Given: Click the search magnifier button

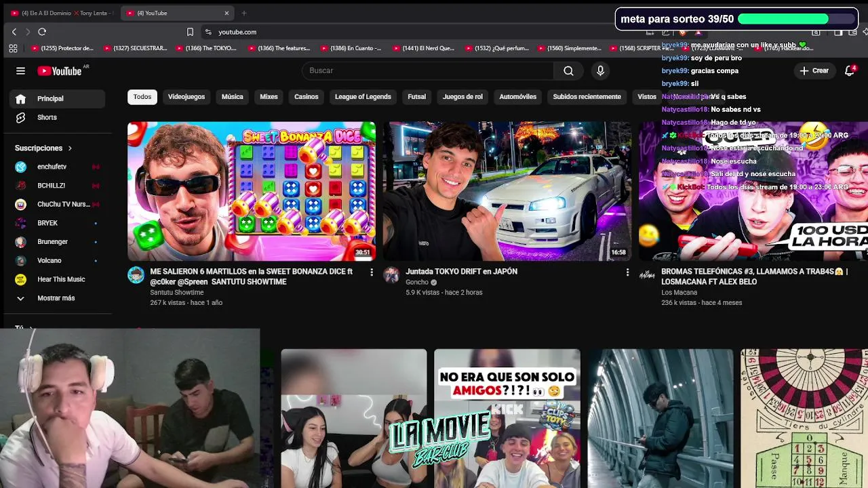Looking at the screenshot, I should [x=568, y=70].
